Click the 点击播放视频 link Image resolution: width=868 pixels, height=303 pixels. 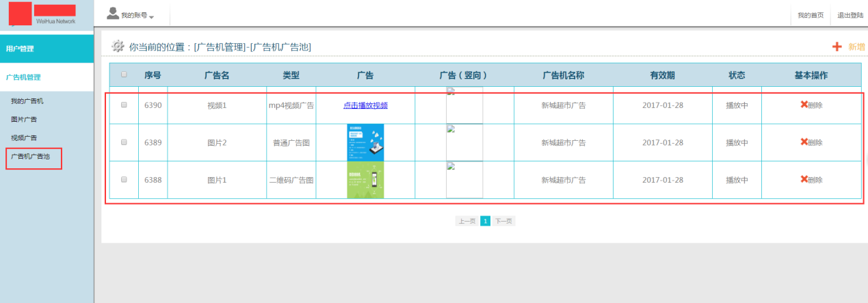(365, 105)
